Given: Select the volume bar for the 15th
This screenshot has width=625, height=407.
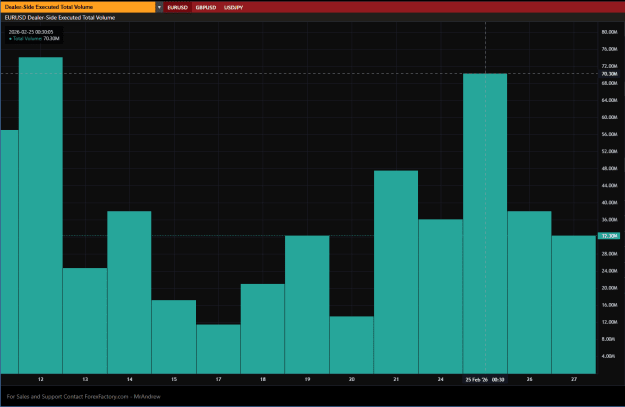Looking at the screenshot, I should pos(174,337).
